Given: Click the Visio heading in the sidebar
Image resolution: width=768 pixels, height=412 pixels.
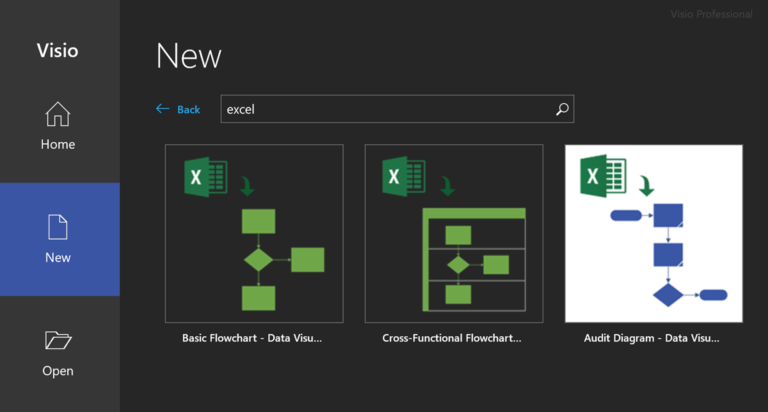Looking at the screenshot, I should point(58,51).
